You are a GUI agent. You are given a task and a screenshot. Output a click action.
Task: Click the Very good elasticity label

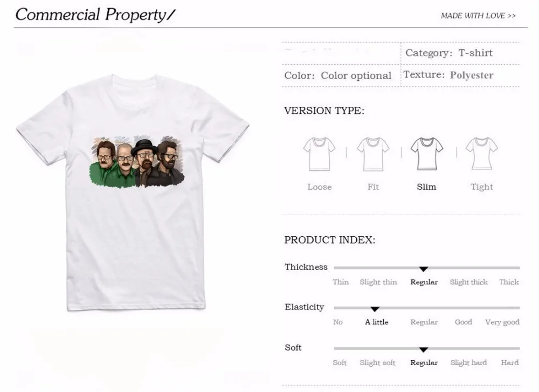502,322
